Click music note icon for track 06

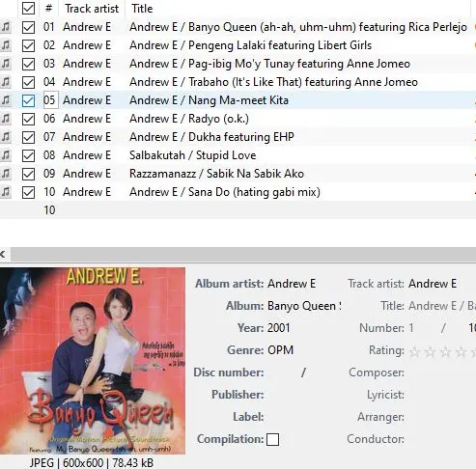click(x=6, y=119)
